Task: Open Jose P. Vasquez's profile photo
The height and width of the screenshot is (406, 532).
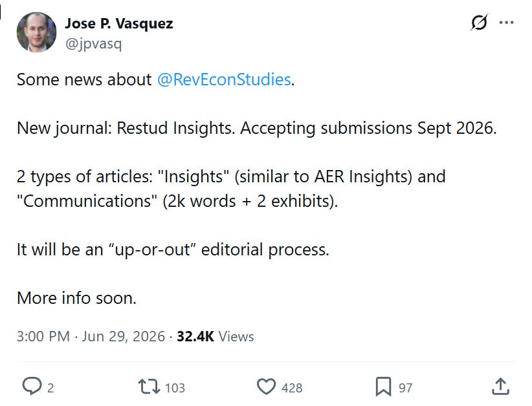Action: (x=37, y=32)
